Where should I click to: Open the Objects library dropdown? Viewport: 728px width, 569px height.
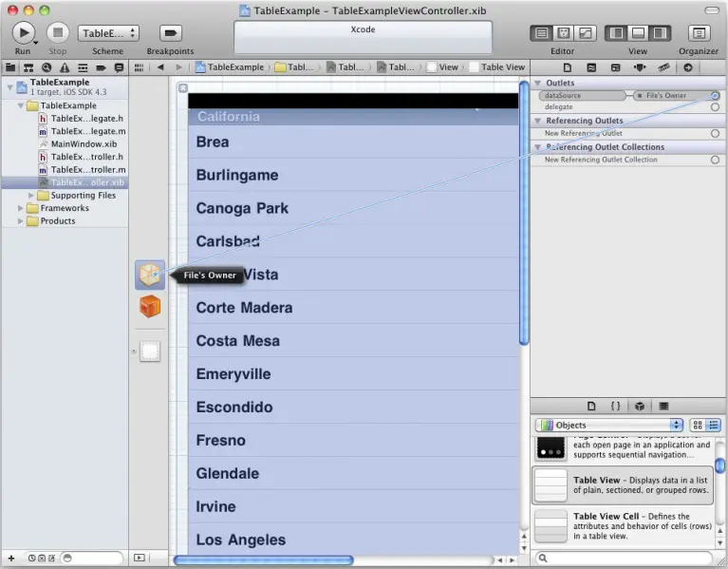click(608, 425)
